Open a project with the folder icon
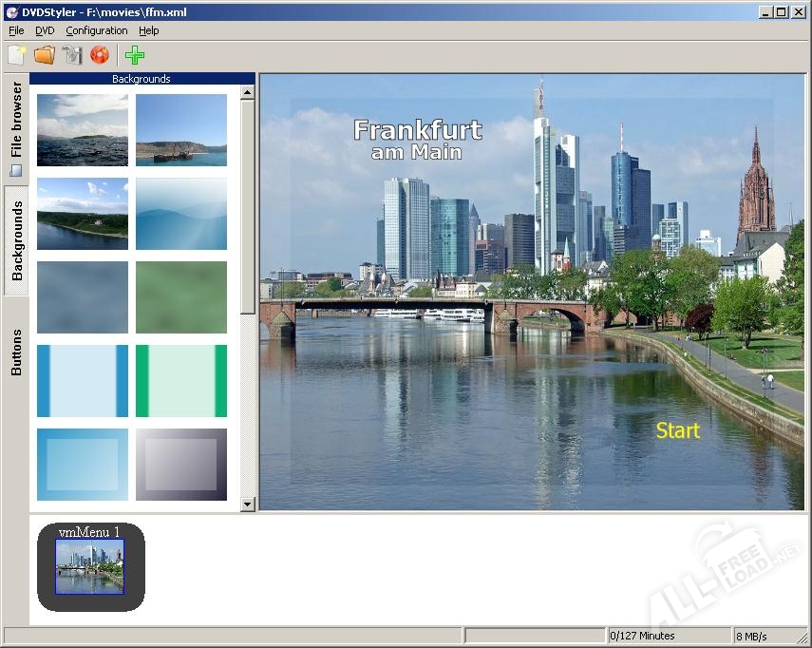The image size is (812, 648). [45, 55]
